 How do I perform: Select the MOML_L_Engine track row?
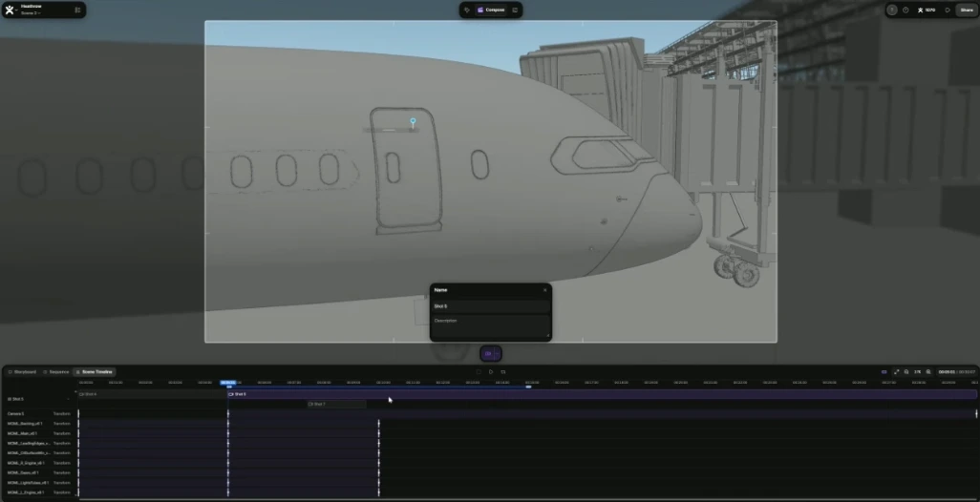tap(39, 492)
